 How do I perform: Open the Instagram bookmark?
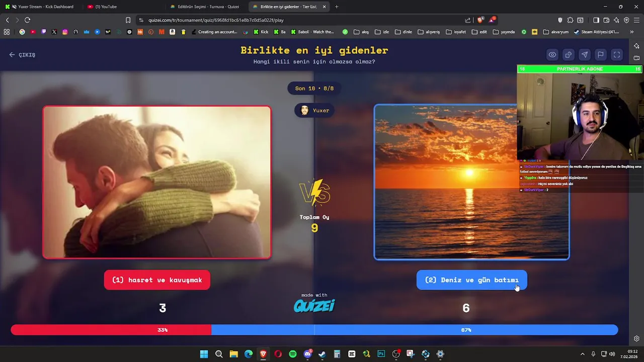tap(65, 32)
